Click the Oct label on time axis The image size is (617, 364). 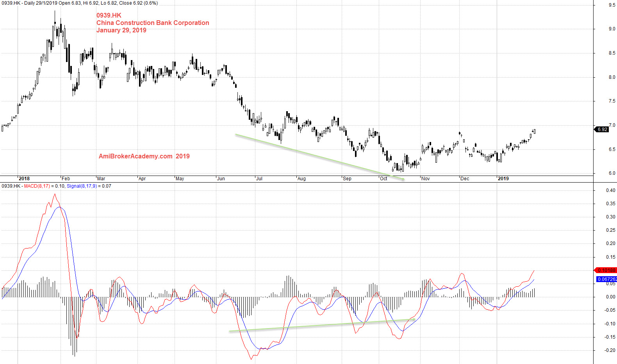click(x=383, y=179)
